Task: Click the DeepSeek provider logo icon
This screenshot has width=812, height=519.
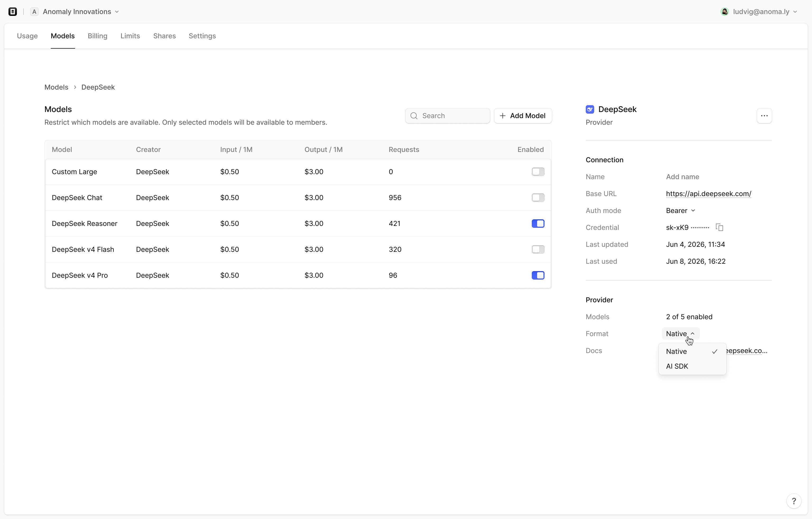Action: click(590, 109)
